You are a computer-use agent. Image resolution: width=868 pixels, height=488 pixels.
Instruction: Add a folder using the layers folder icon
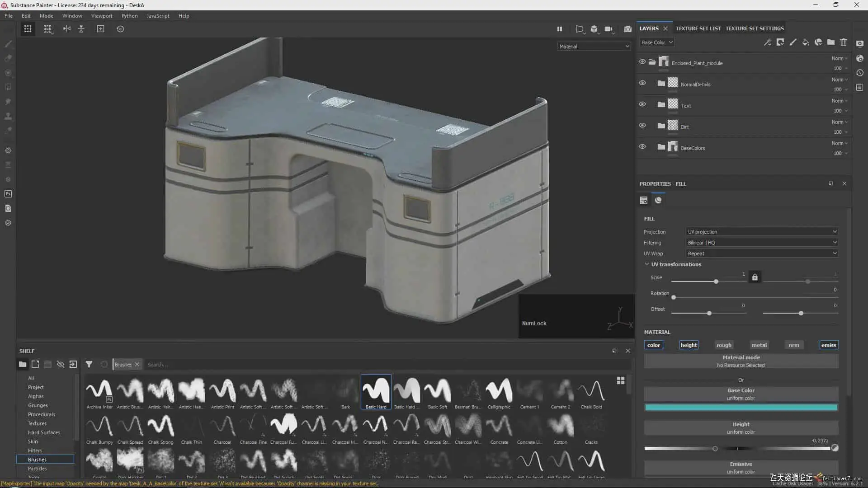pyautogui.click(x=831, y=42)
